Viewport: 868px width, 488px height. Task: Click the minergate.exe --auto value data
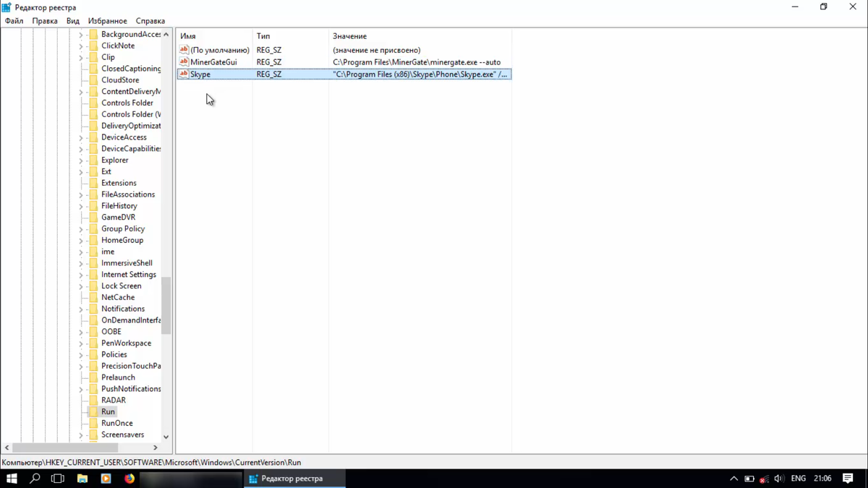(x=417, y=62)
